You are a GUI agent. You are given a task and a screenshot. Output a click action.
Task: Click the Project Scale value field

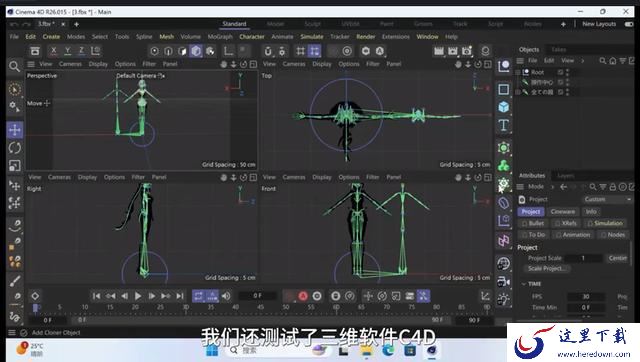pos(583,258)
